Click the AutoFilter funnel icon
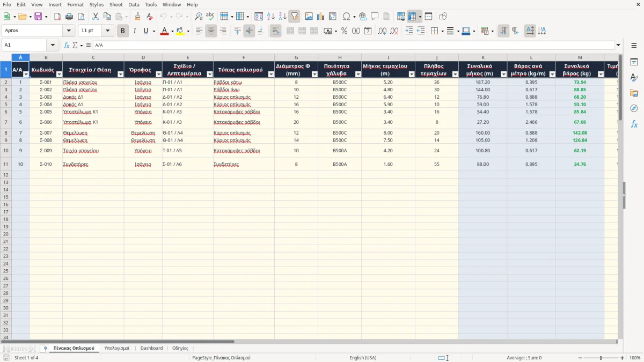644x362 pixels. (x=294, y=17)
